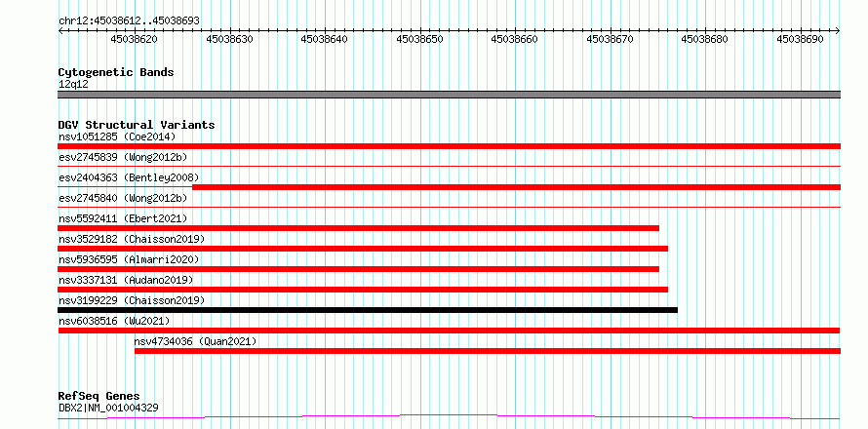Click the Cytogenetic Bands track title

tap(116, 72)
